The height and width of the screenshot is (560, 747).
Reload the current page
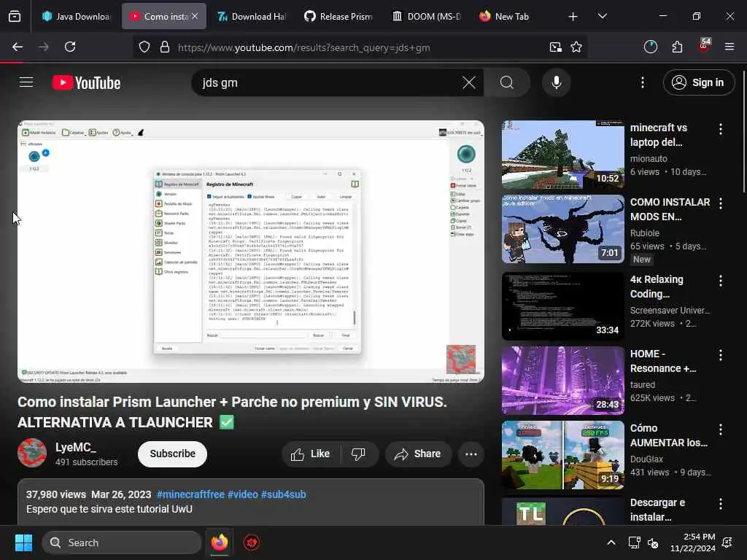click(x=70, y=47)
